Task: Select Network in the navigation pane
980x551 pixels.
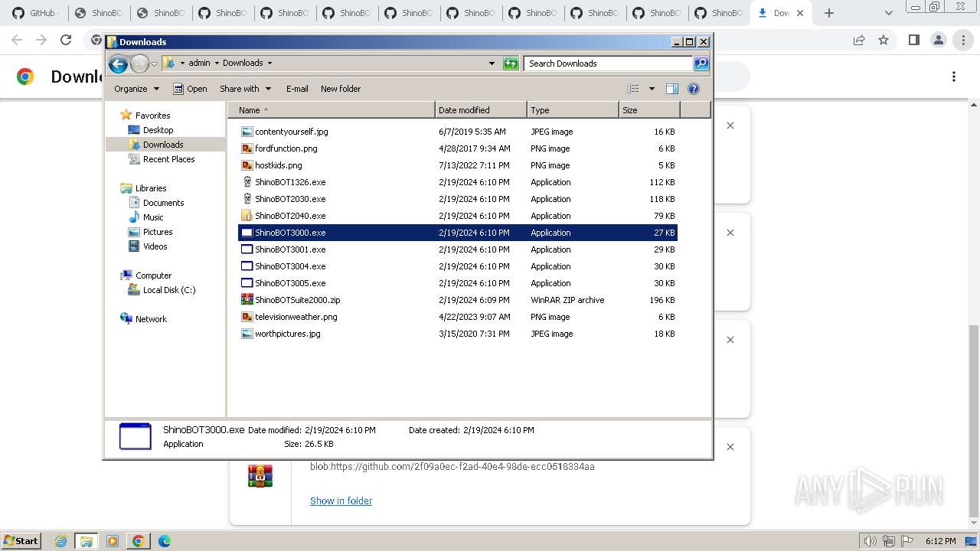Action: coord(151,319)
